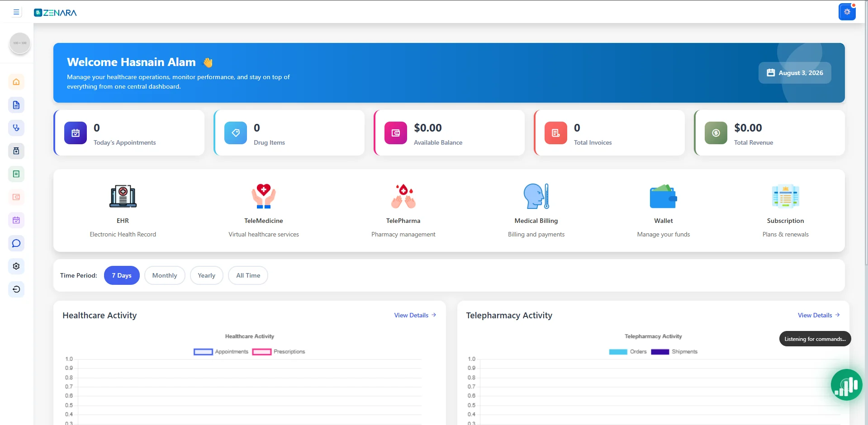Open the stethoscope icon in sidebar
The height and width of the screenshot is (425, 868).
16,128
